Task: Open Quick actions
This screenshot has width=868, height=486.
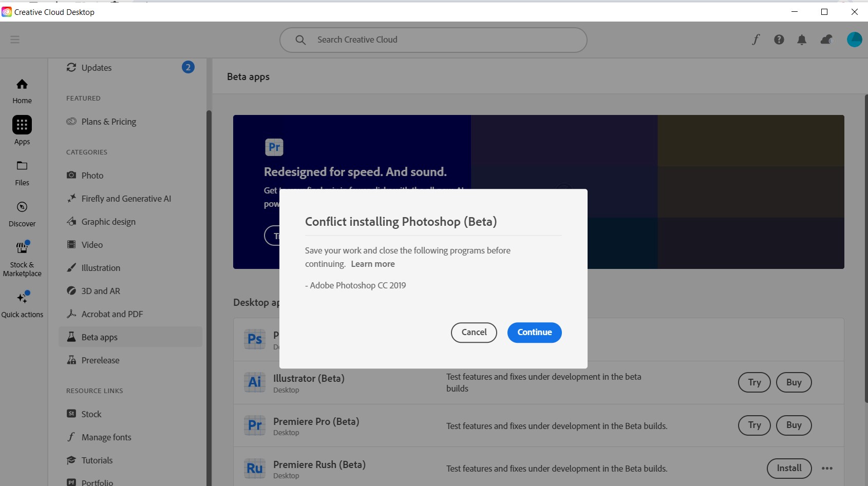Action: (x=22, y=304)
